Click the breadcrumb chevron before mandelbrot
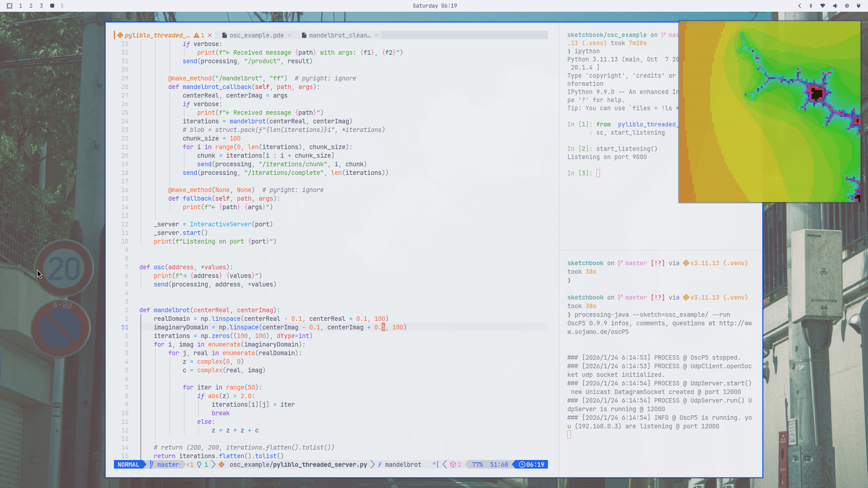The image size is (868, 488). pyautogui.click(x=372, y=465)
